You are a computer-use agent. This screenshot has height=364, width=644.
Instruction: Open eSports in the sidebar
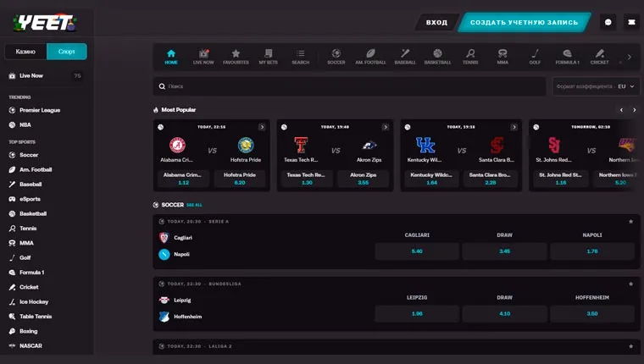click(x=30, y=200)
